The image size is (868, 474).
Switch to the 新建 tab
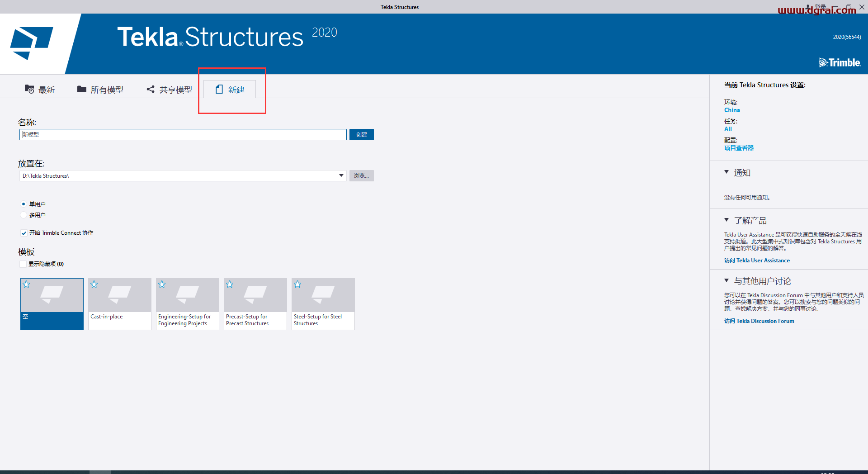[x=230, y=90]
